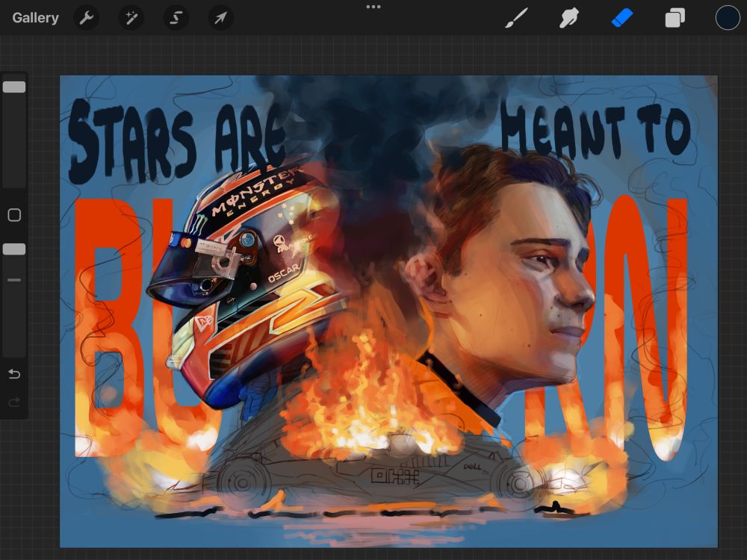Open the Actions wrench menu
This screenshot has height=560, width=747.
tap(86, 18)
